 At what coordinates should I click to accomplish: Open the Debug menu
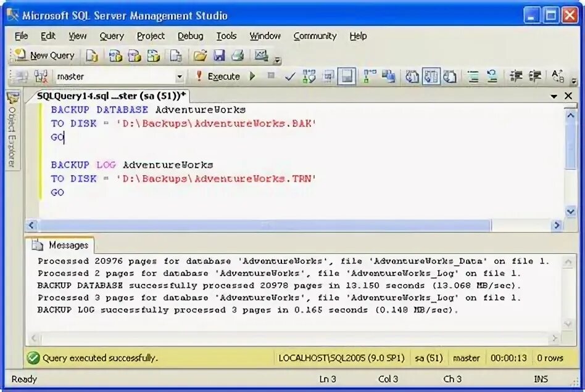[190, 36]
